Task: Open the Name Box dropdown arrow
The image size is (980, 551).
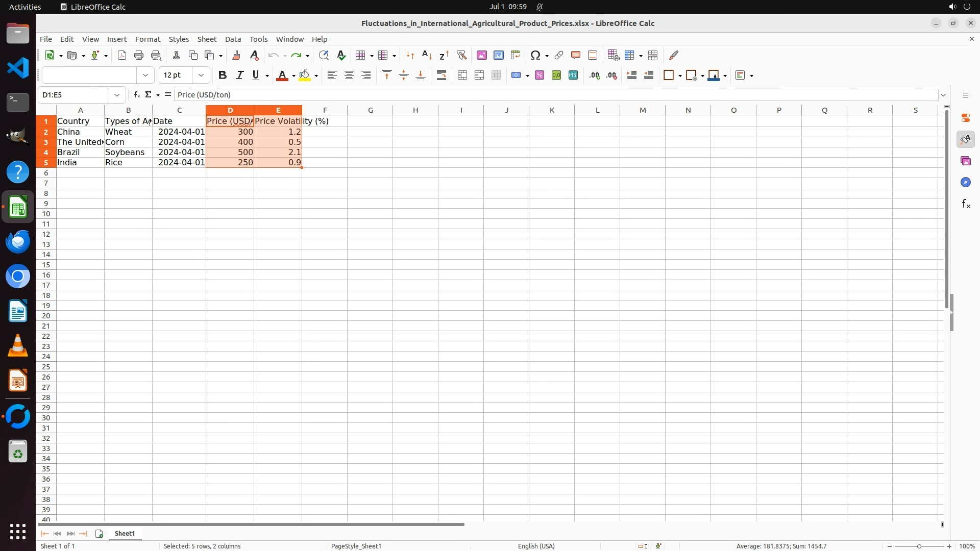Action: (x=117, y=95)
